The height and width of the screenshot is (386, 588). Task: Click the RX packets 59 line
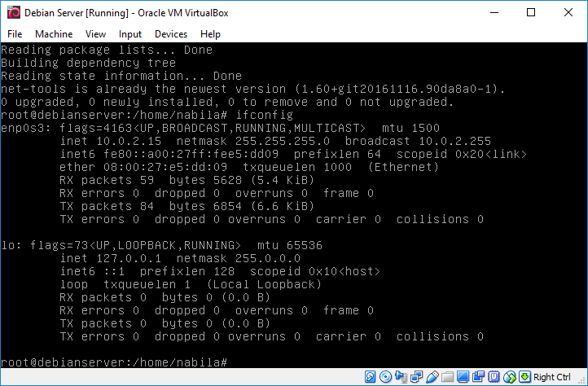tap(186, 180)
